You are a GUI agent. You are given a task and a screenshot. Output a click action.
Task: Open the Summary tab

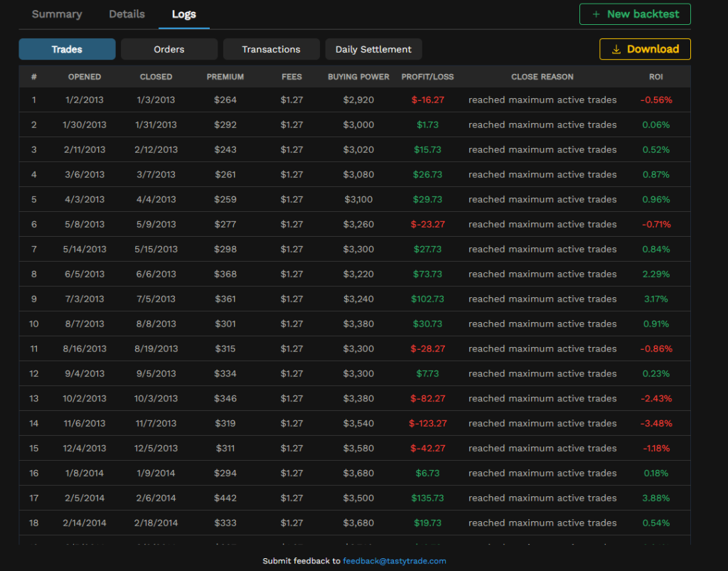[x=57, y=14]
